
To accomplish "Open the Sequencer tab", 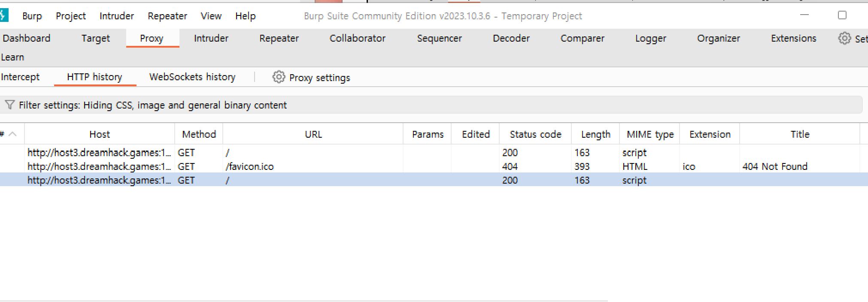I will (x=439, y=38).
